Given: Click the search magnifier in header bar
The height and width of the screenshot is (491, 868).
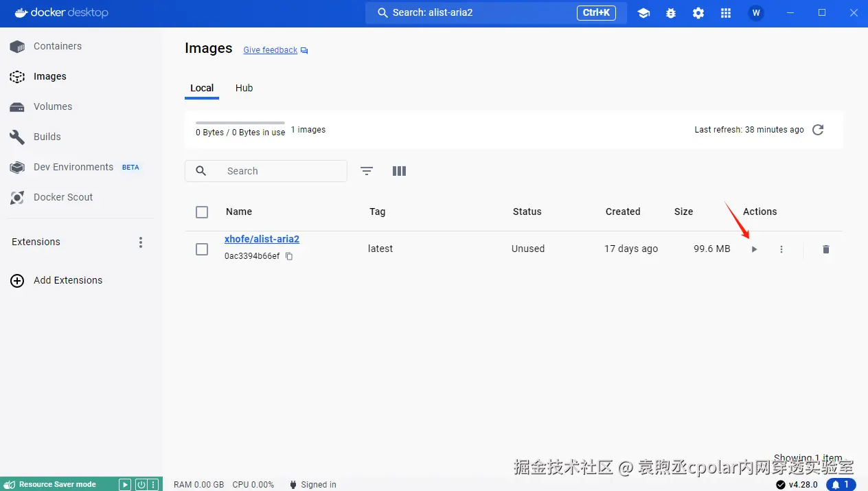Looking at the screenshot, I should pos(383,13).
